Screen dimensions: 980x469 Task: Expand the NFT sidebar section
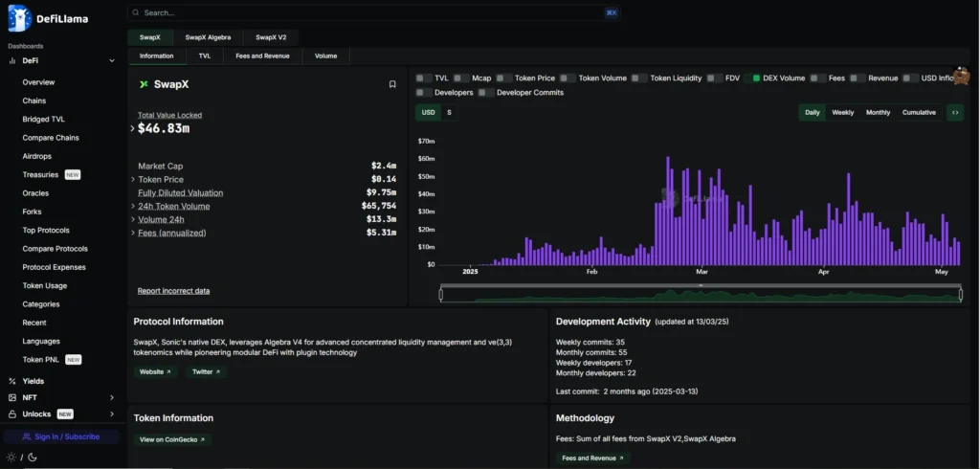pos(112,398)
